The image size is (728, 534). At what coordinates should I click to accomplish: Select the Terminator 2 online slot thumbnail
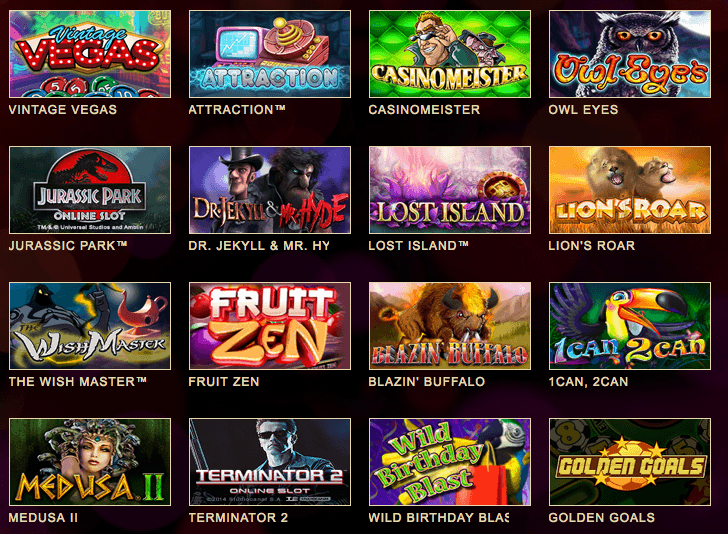[x=270, y=462]
